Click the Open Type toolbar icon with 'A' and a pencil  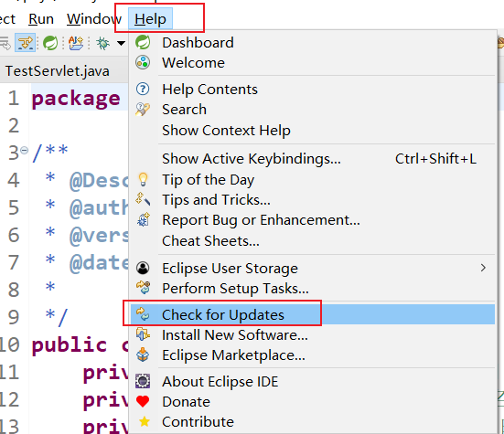pyautogui.click(x=76, y=43)
